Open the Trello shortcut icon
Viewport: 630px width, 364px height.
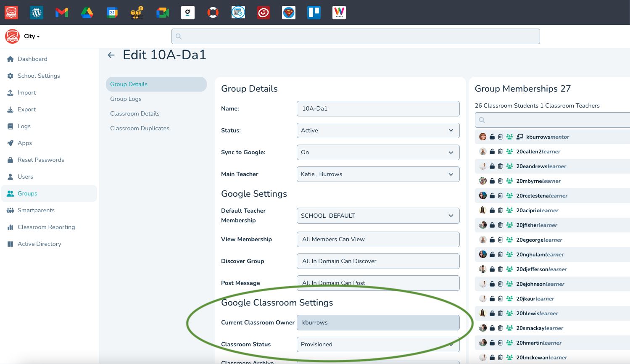click(314, 13)
